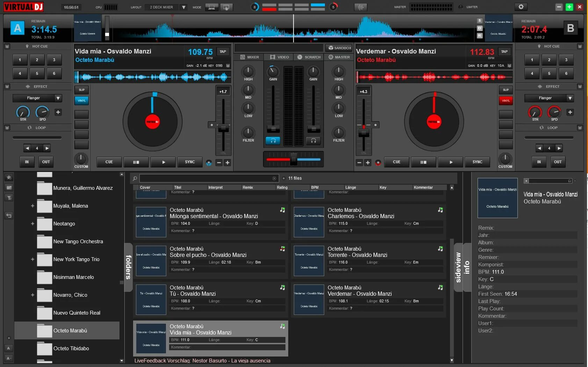Expand the Neotango folder
Screen dimensions: 588x367
pyautogui.click(x=32, y=224)
